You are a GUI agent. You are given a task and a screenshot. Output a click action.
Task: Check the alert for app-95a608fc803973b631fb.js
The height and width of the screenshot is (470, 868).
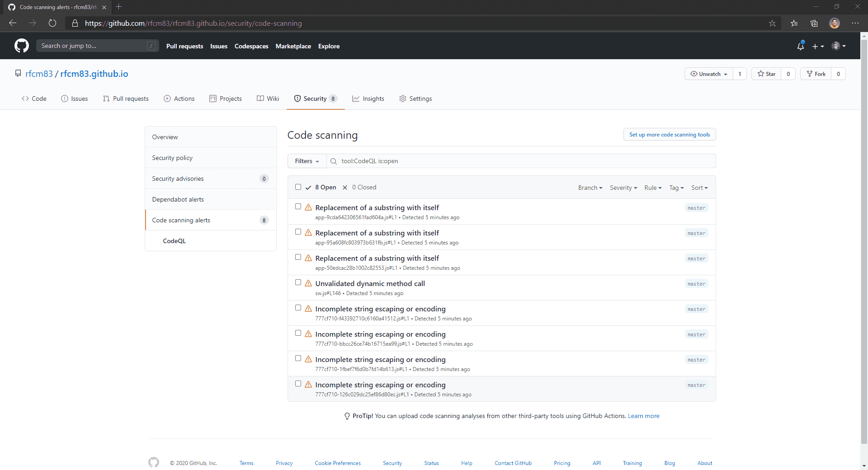coord(298,232)
